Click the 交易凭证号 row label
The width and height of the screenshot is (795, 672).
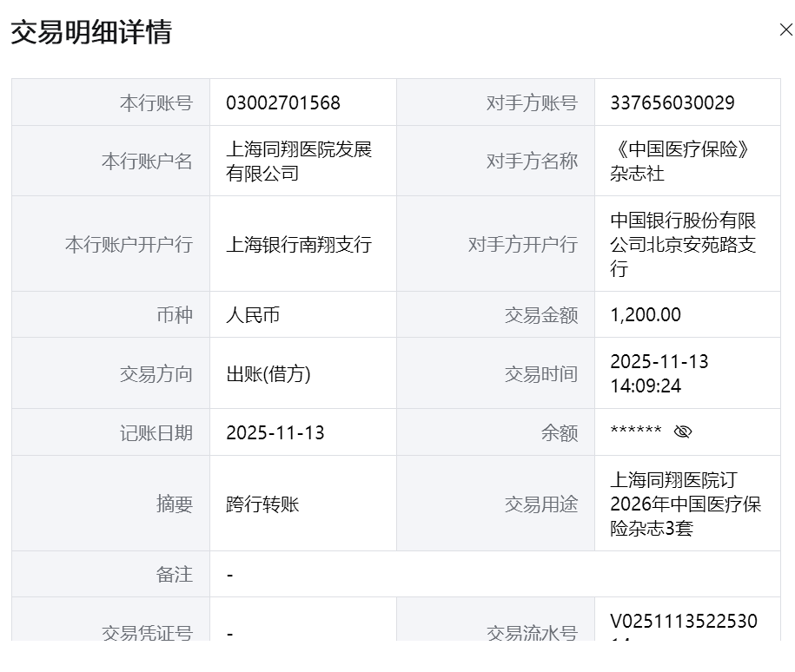tap(147, 634)
